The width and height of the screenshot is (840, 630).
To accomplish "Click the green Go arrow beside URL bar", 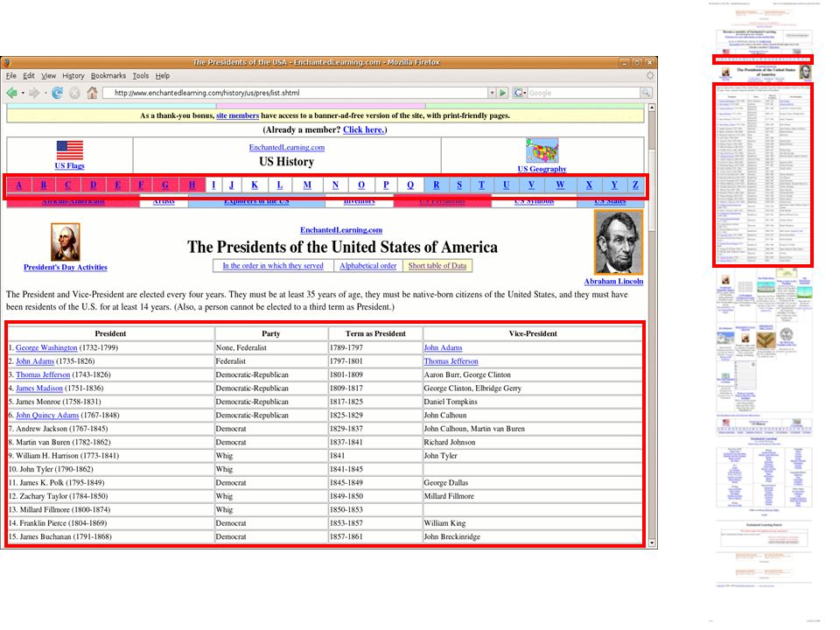I will [x=502, y=93].
